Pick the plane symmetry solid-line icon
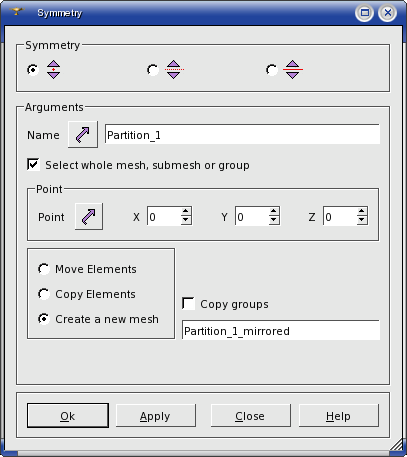The width and height of the screenshot is (407, 457). click(x=293, y=70)
